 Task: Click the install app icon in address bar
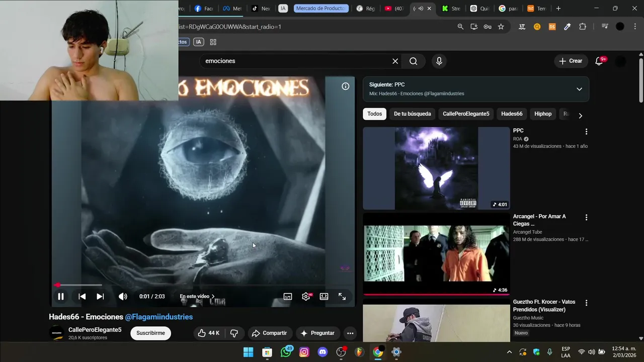pos(474,27)
